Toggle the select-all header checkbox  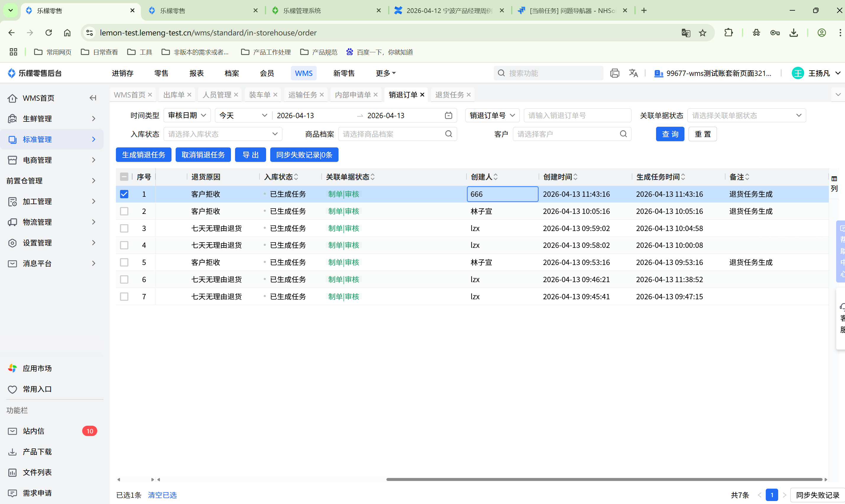pos(124,177)
